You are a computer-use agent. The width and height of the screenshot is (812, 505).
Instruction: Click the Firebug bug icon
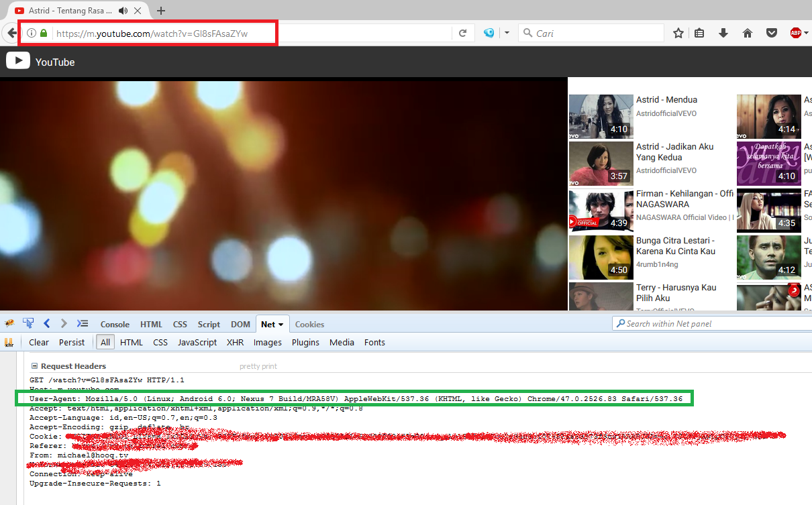tap(9, 323)
